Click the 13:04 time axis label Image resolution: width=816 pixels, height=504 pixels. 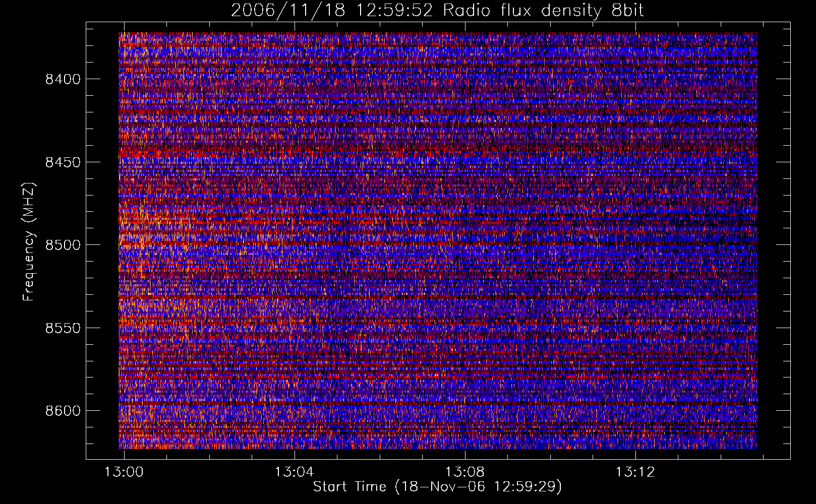click(294, 472)
